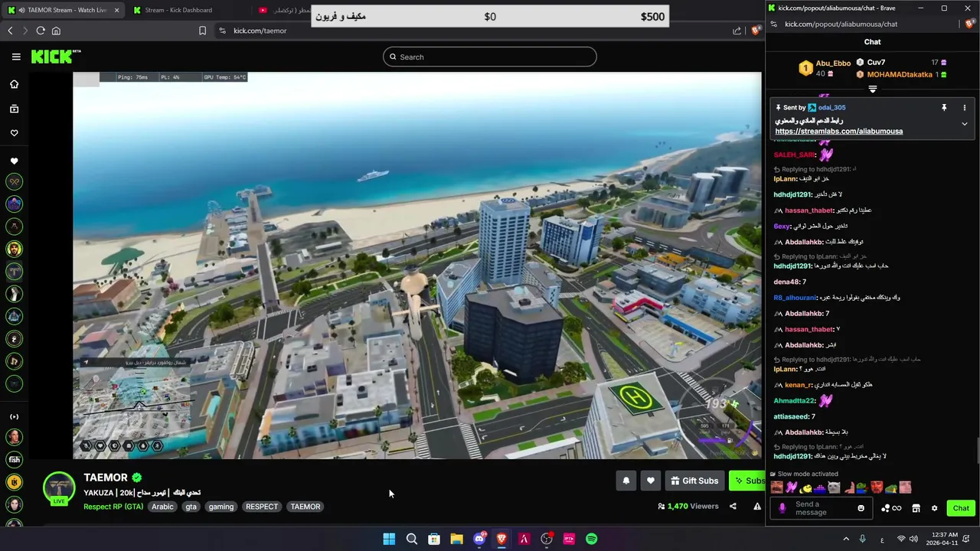980x551 pixels.
Task: Focus the Kick search box
Action: click(490, 57)
